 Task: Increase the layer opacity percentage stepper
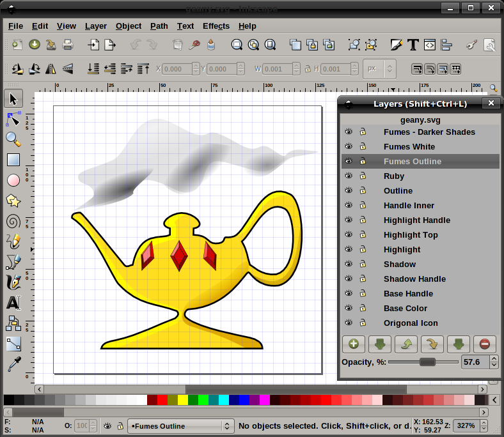pyautogui.click(x=494, y=358)
